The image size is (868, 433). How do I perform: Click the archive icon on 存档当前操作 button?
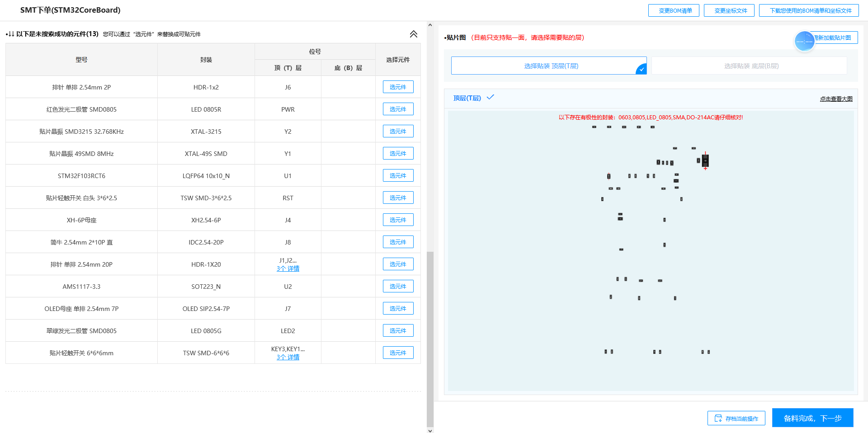pos(718,418)
